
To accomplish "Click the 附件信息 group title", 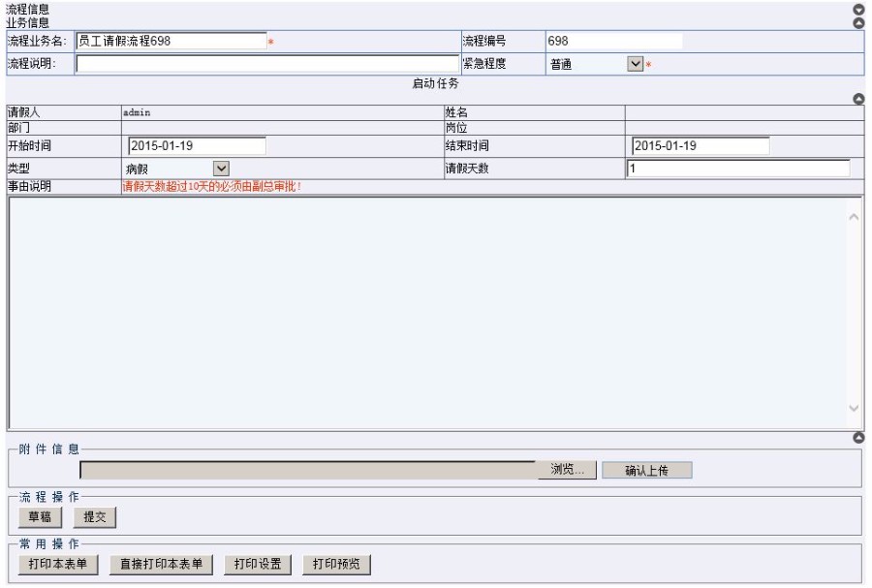I will click(x=49, y=449).
